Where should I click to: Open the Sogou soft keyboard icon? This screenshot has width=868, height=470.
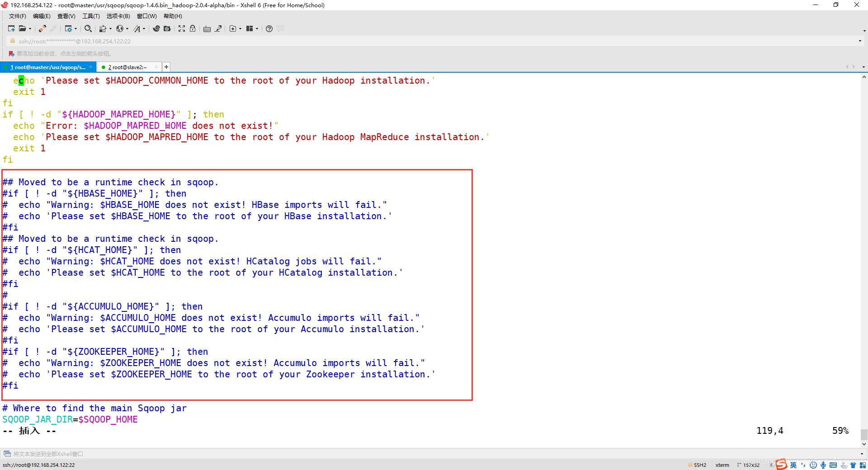pyautogui.click(x=833, y=465)
